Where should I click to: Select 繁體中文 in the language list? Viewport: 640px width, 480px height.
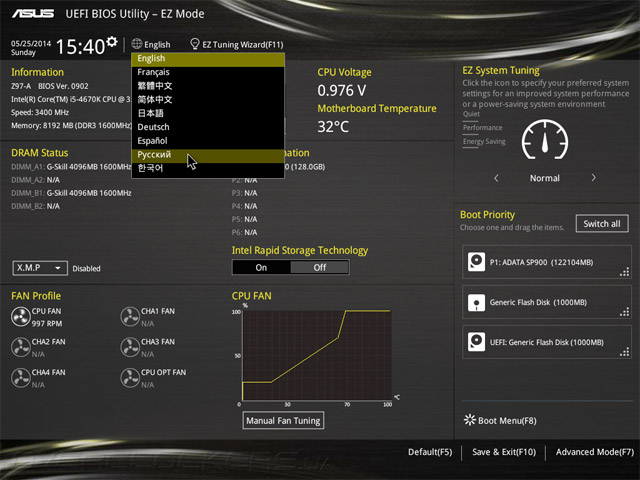pyautogui.click(x=208, y=86)
